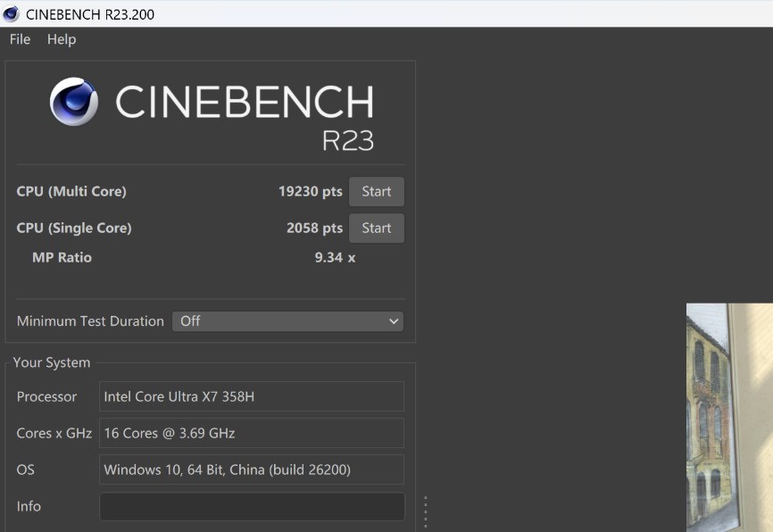This screenshot has width=773, height=532.
Task: Select the Processor field showing Intel Core Ultra
Action: pyautogui.click(x=252, y=396)
